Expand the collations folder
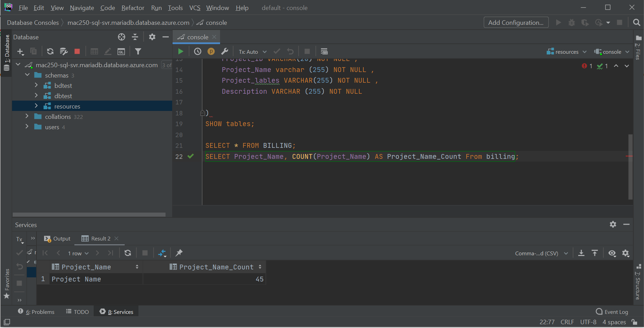 pyautogui.click(x=27, y=116)
